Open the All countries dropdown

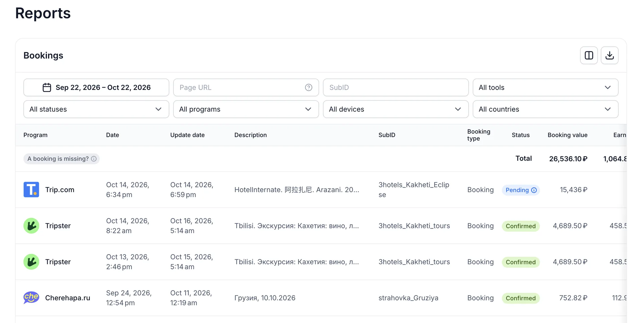pos(545,109)
